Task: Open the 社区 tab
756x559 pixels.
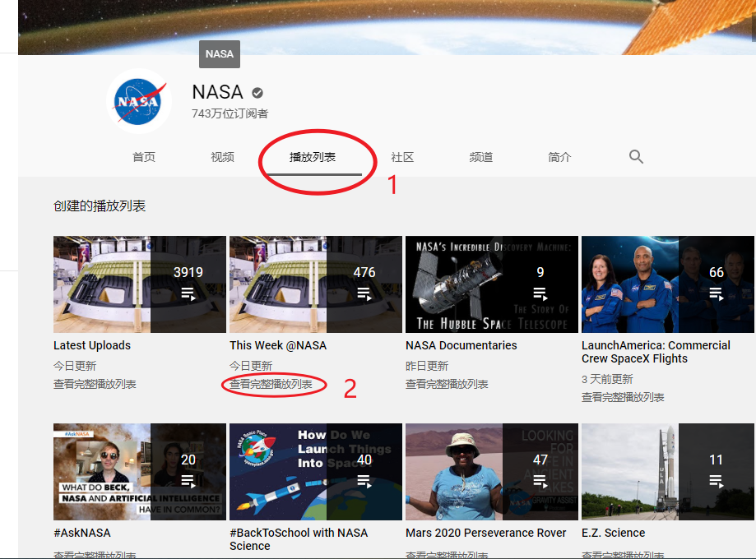Action: [x=402, y=157]
